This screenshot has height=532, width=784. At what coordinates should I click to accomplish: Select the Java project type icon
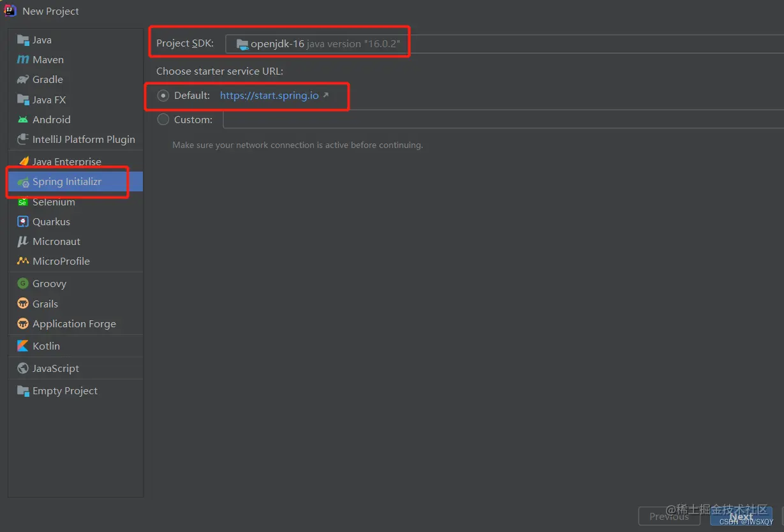point(23,40)
